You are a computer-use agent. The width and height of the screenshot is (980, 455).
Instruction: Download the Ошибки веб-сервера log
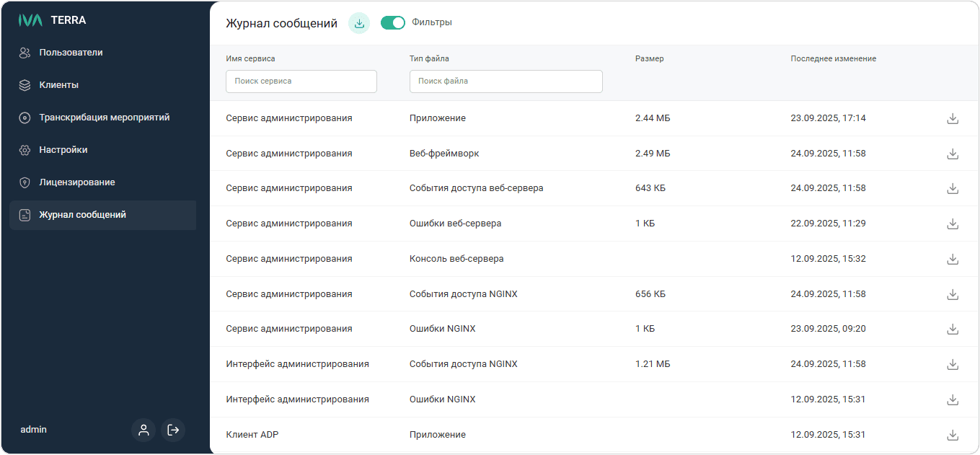coord(952,224)
